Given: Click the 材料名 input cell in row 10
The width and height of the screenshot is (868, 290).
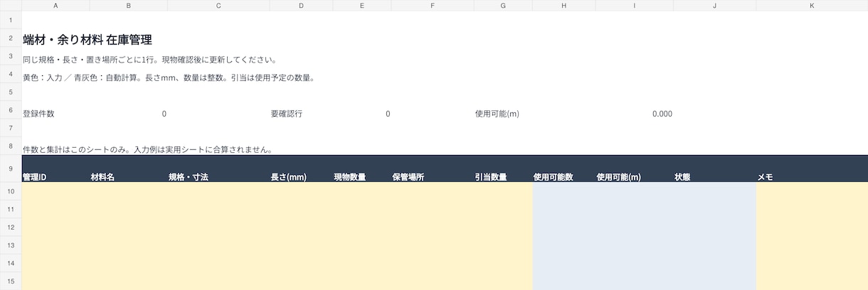Looking at the screenshot, I should point(128,191).
